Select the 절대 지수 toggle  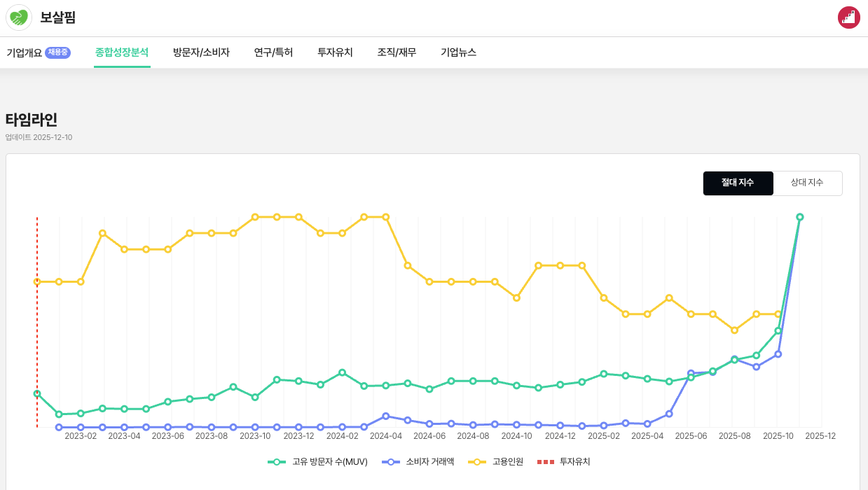point(738,183)
